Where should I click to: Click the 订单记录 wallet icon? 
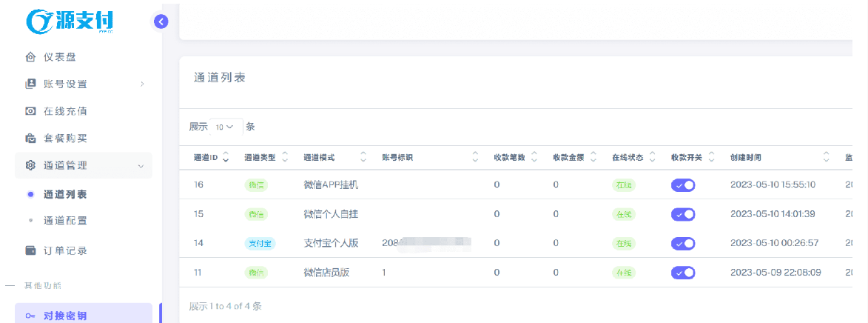tap(31, 250)
